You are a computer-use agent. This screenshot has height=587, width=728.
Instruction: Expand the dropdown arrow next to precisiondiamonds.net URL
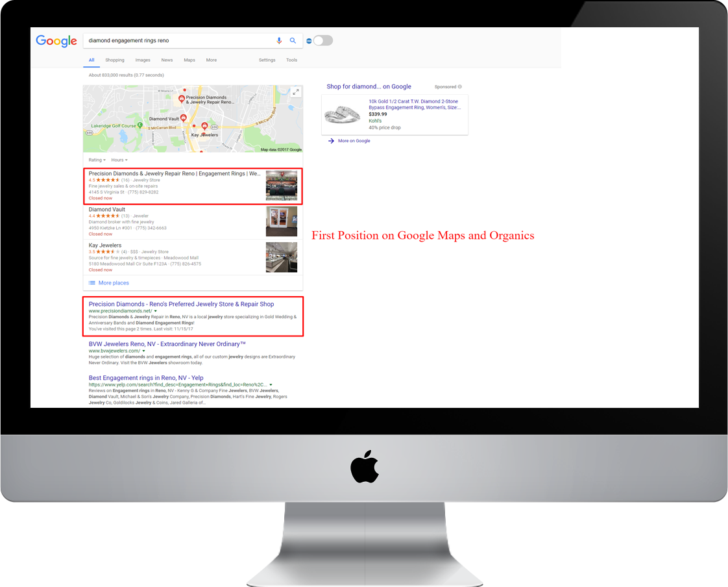(156, 311)
